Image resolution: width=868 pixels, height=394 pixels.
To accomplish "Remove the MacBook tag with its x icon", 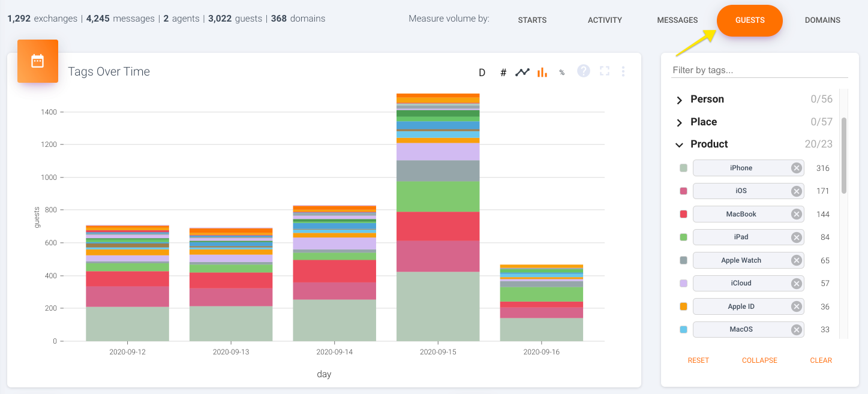I will coord(796,214).
